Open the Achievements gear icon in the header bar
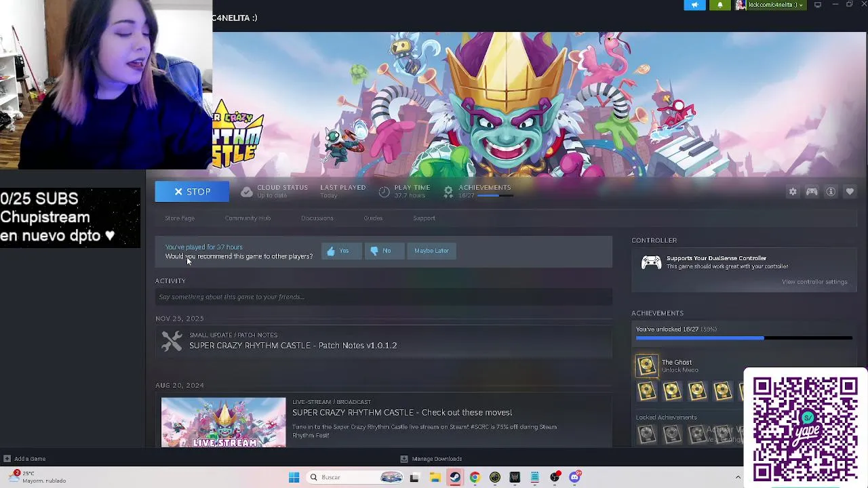The width and height of the screenshot is (868, 488). [x=448, y=192]
